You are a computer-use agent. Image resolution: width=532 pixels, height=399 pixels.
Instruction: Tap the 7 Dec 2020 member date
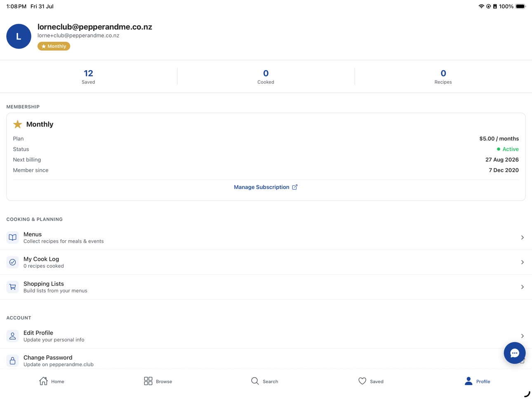(x=504, y=170)
